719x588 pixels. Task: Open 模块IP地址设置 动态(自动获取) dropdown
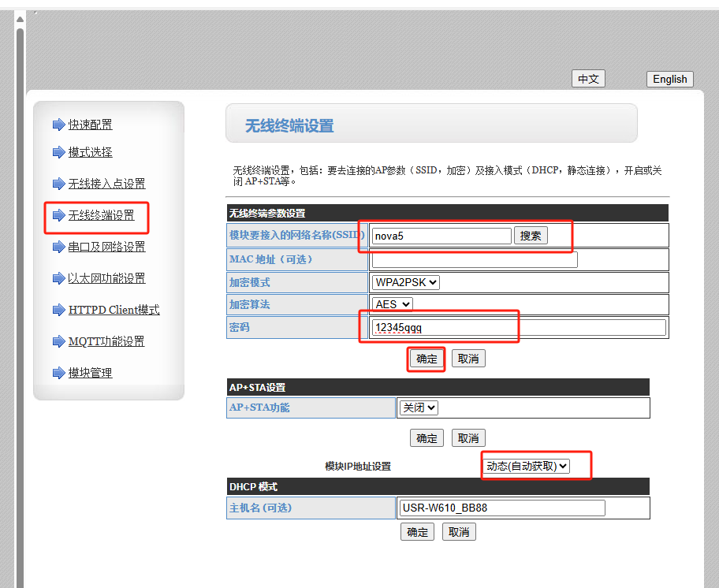point(526,466)
